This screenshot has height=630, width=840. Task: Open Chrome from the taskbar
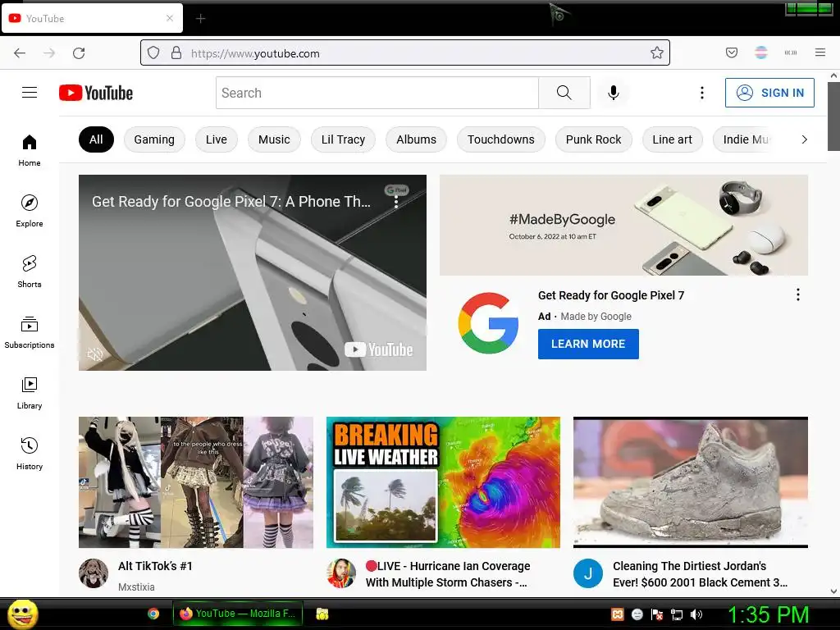coord(153,614)
